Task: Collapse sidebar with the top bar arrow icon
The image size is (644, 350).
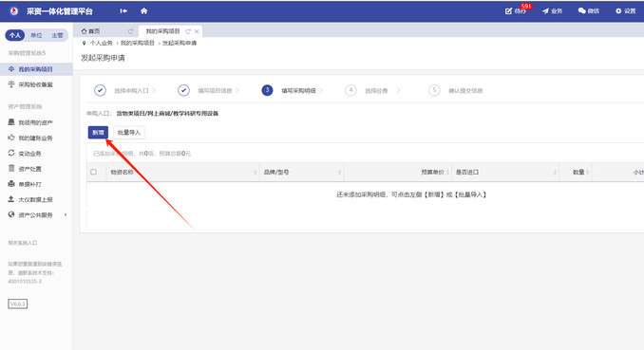Action: point(123,11)
